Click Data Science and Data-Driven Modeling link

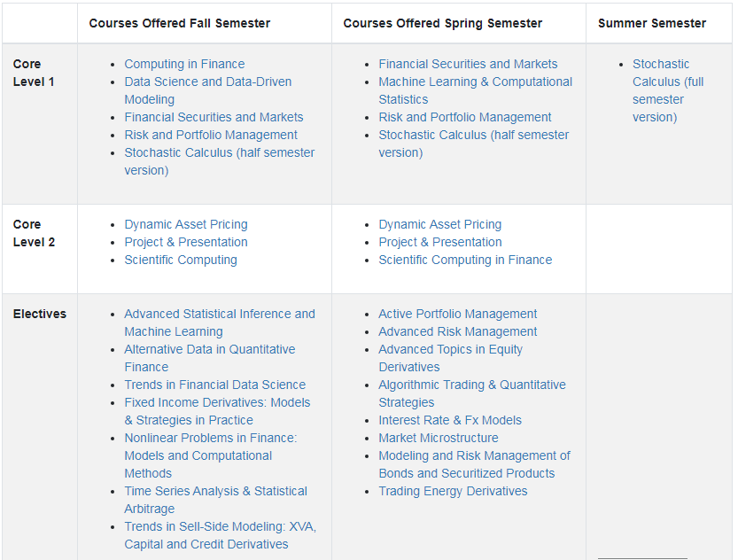pyautogui.click(x=207, y=82)
